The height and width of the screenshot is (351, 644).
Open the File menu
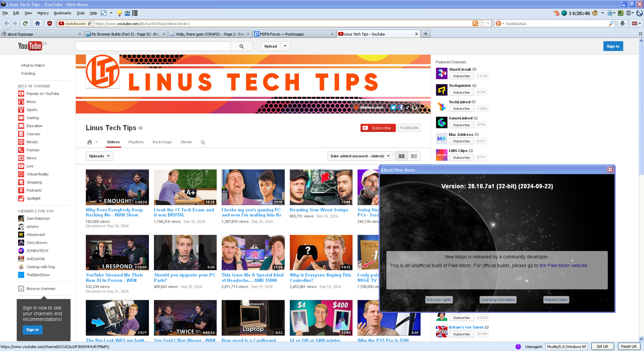point(4,13)
